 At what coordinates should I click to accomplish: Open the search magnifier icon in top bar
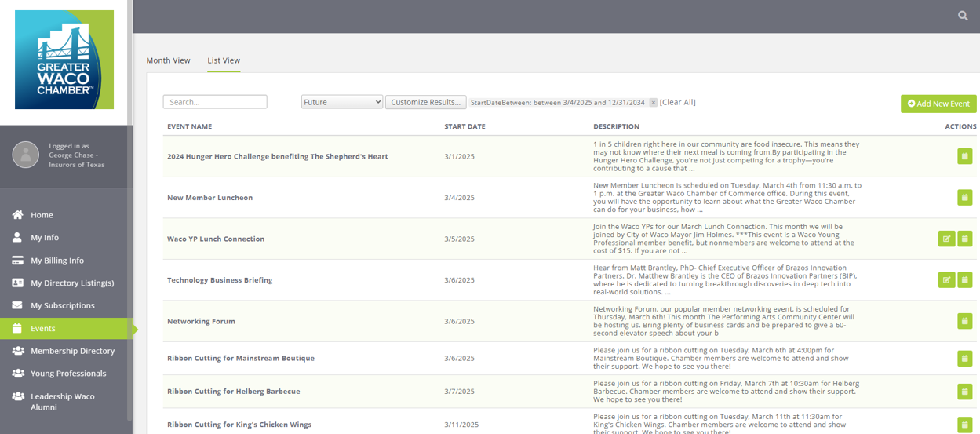[x=963, y=16]
